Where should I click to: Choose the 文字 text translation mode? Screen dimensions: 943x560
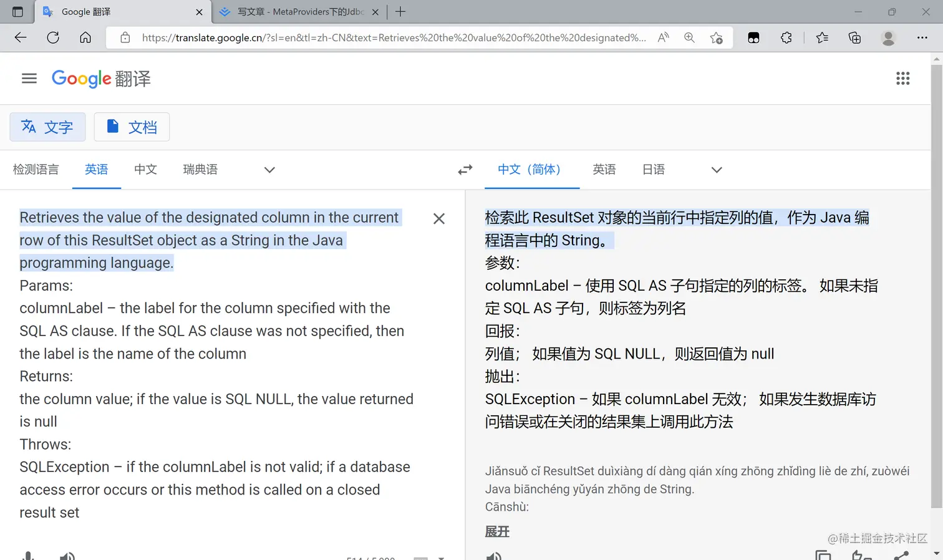[x=47, y=127]
